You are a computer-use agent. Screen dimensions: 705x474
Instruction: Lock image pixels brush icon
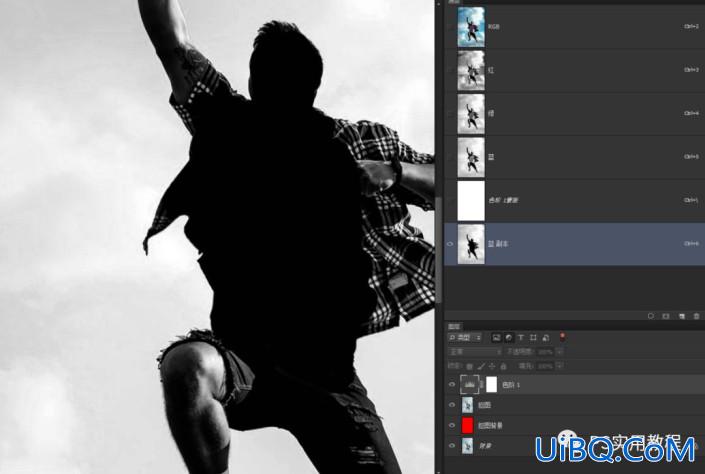[481, 367]
